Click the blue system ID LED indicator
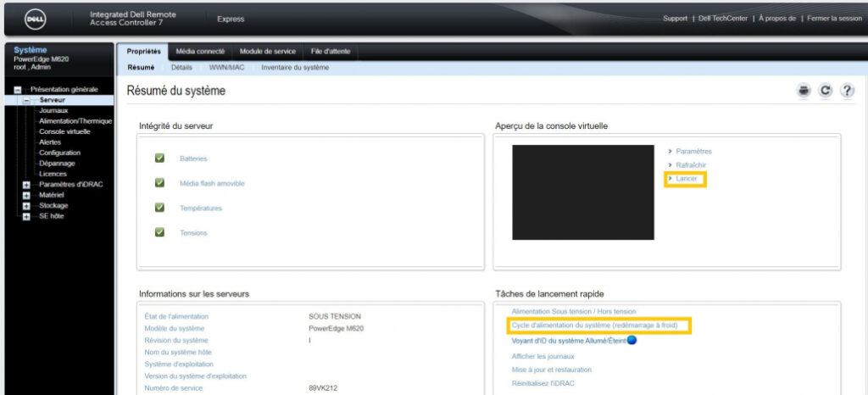The height and width of the screenshot is (395, 868). click(x=632, y=340)
